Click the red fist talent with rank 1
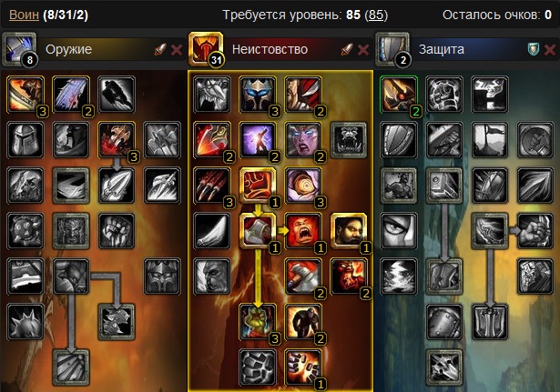This screenshot has width=560, height=392. click(x=258, y=186)
